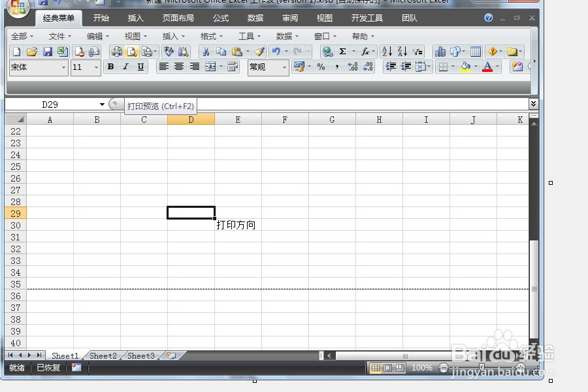Insert a chart with column chart icon
Image resolution: width=588 pixels, height=392 pixels.
point(440,52)
